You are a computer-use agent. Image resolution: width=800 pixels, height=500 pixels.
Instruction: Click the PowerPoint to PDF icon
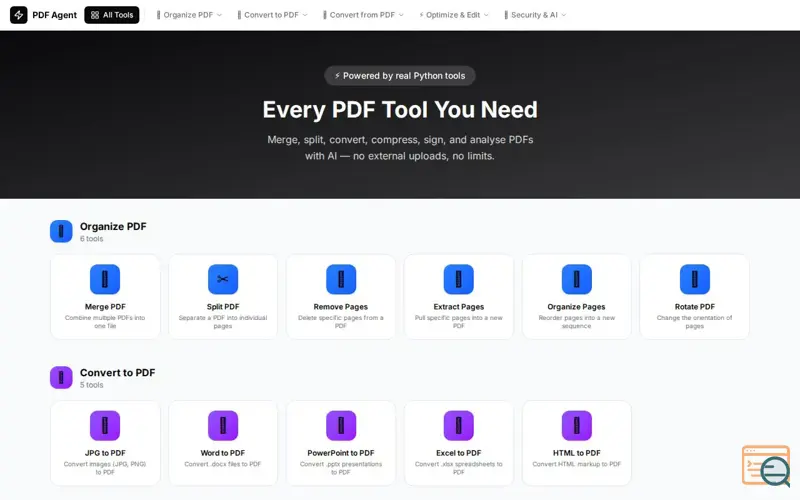tap(341, 426)
